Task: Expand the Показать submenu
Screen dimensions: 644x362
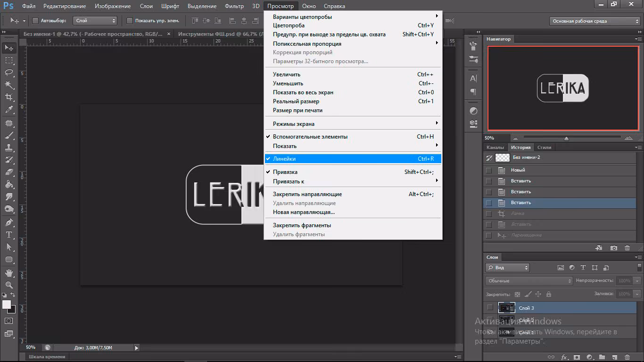Action: 353,146
